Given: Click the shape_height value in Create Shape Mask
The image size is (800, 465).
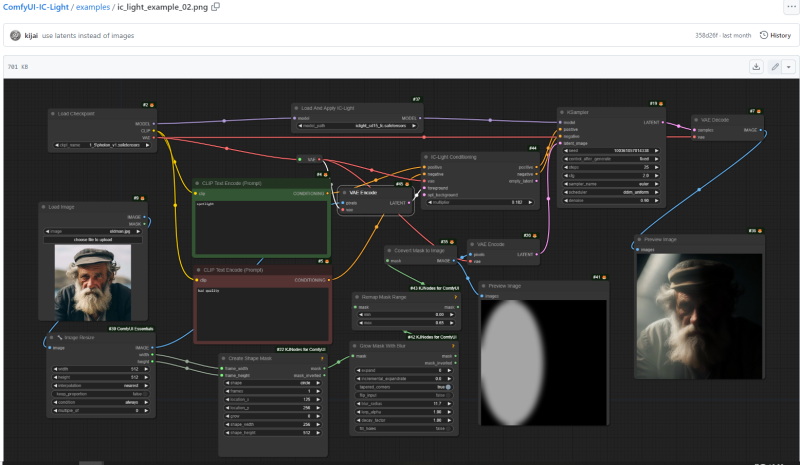Looking at the screenshot, I should click(x=273, y=432).
